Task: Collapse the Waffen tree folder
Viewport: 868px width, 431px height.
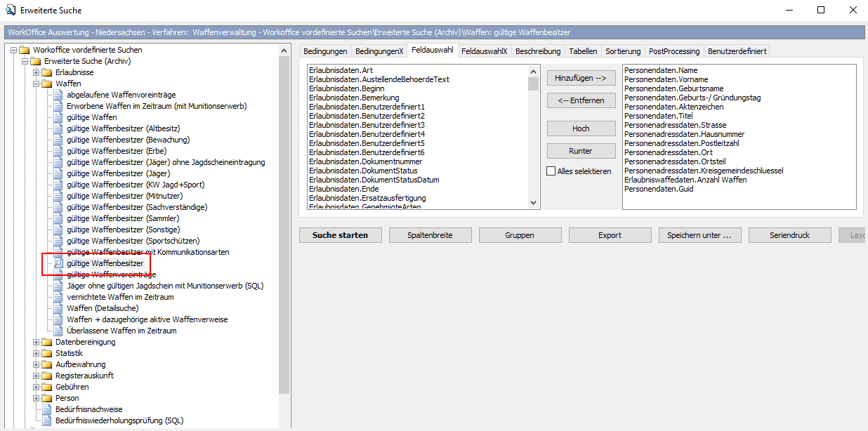Action: point(36,84)
